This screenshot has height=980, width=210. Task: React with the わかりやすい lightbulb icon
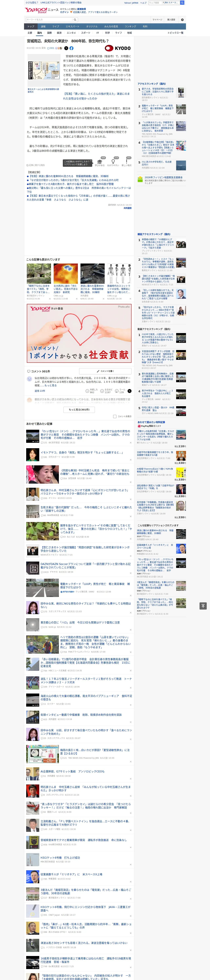pyautogui.click(x=113, y=162)
